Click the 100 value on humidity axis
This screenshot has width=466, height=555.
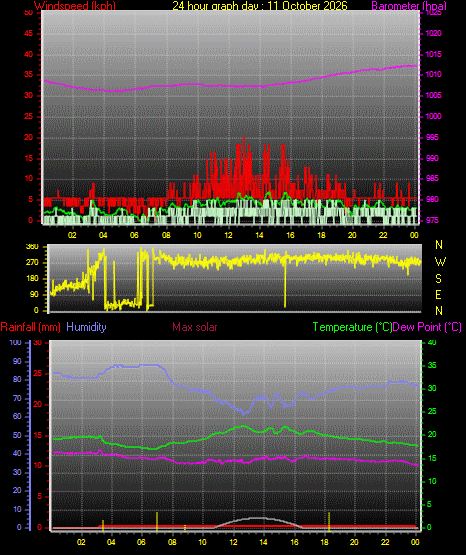click(16, 342)
